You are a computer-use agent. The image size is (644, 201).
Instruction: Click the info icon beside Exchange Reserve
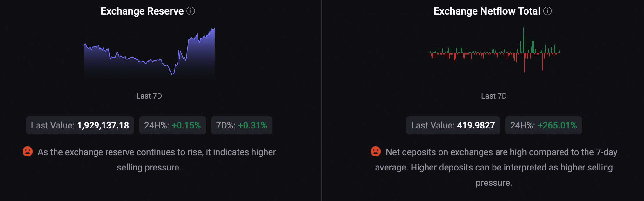pyautogui.click(x=191, y=11)
